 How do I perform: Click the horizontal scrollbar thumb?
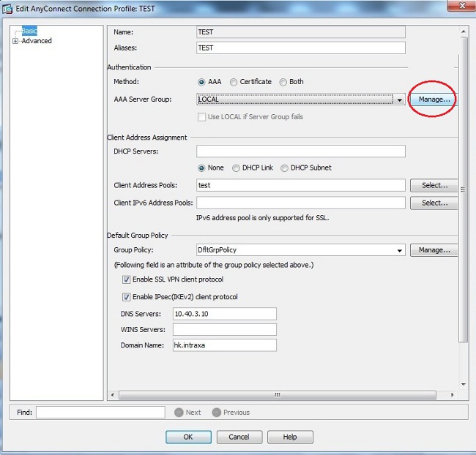[278, 395]
